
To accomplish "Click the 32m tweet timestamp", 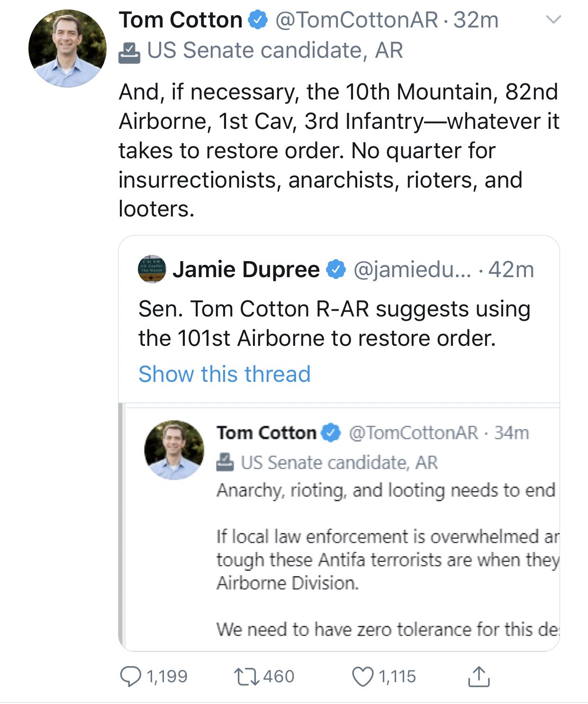I will 476,20.
